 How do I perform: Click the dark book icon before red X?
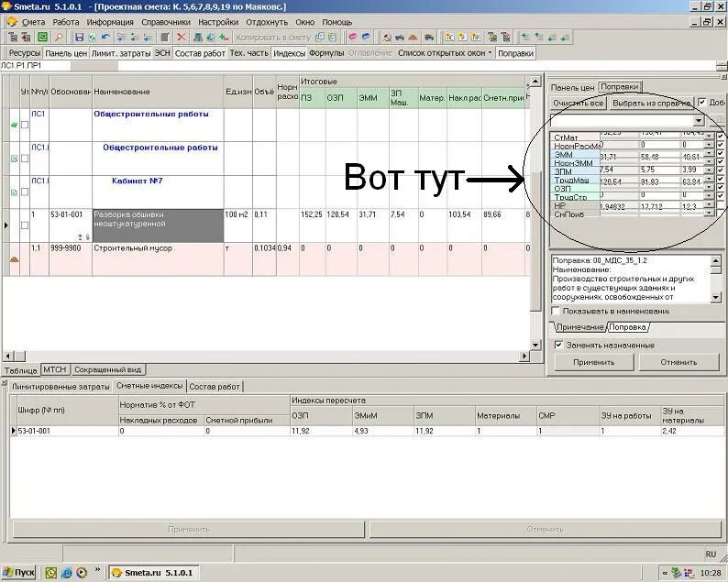point(165,38)
